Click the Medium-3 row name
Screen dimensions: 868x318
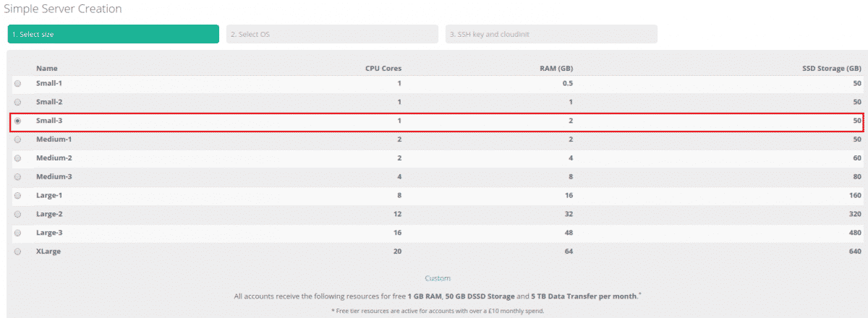point(55,177)
